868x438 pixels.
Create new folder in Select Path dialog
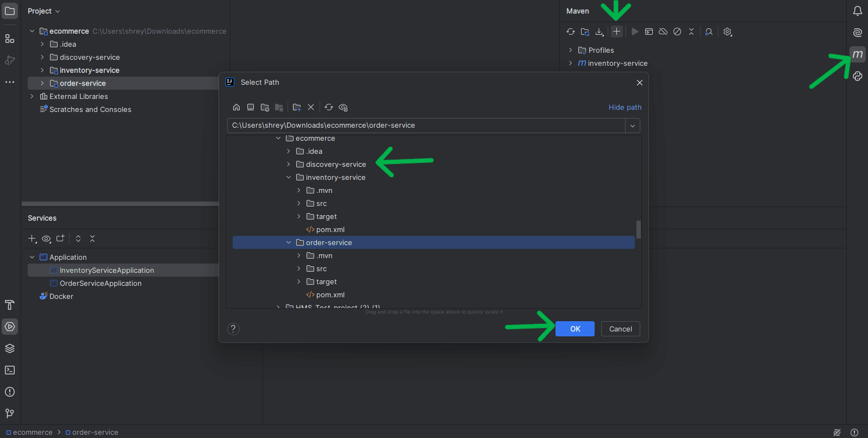click(x=297, y=107)
